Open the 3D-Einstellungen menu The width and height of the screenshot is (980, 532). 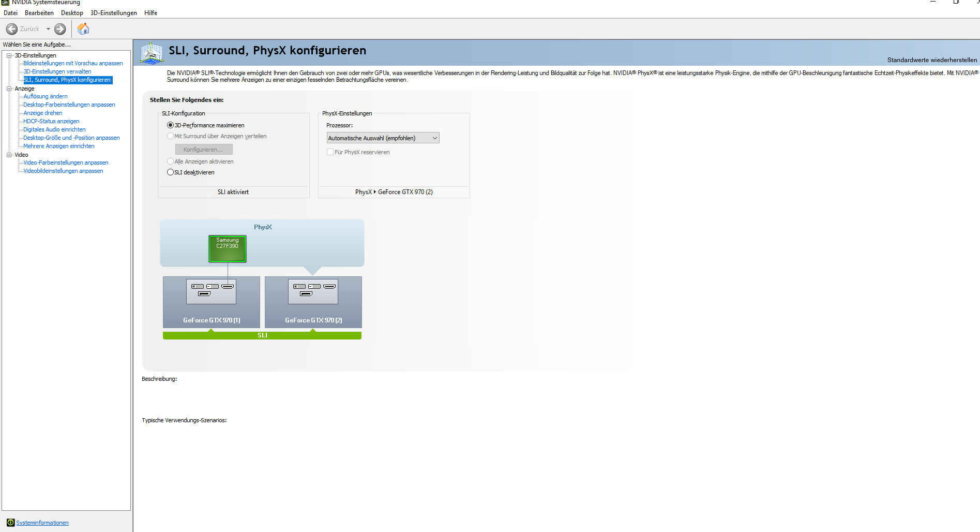pyautogui.click(x=114, y=13)
